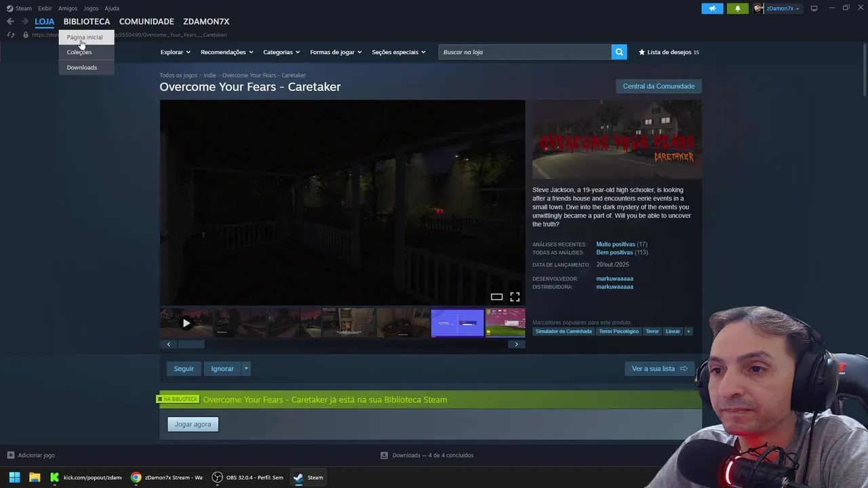Screen dimensions: 868x488
Task: Expand the Recomendações dropdown
Action: pyautogui.click(x=226, y=52)
